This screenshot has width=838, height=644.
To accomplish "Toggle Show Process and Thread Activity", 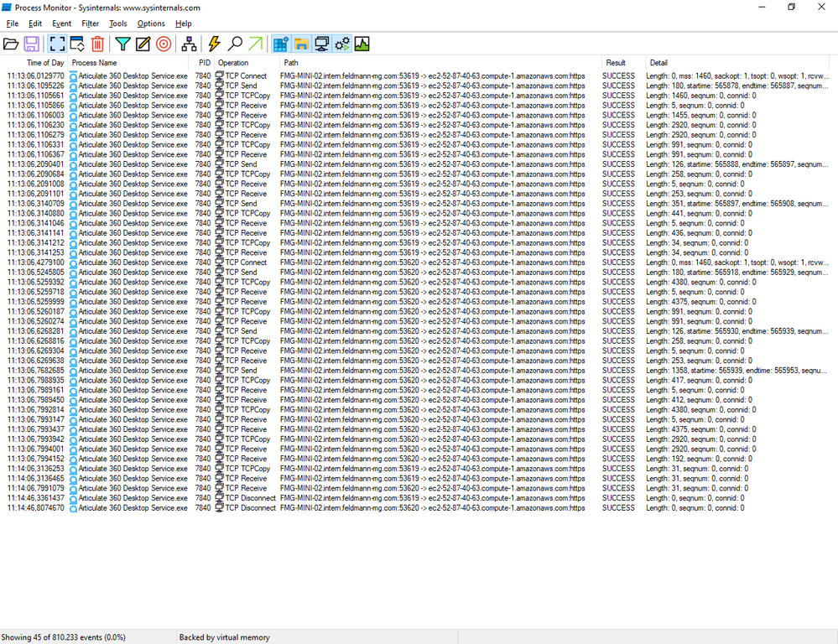I will pos(342,44).
